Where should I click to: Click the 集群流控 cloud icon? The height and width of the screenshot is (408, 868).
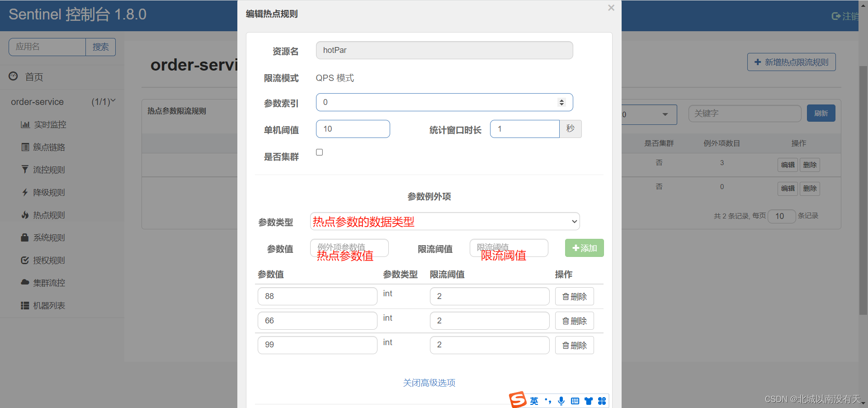[25, 282]
